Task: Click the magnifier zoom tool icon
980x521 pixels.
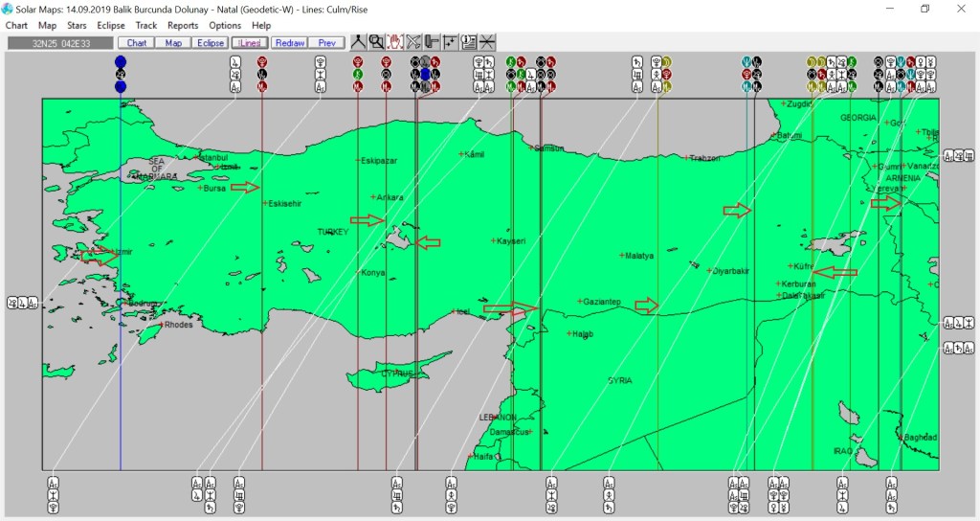Action: coord(376,42)
